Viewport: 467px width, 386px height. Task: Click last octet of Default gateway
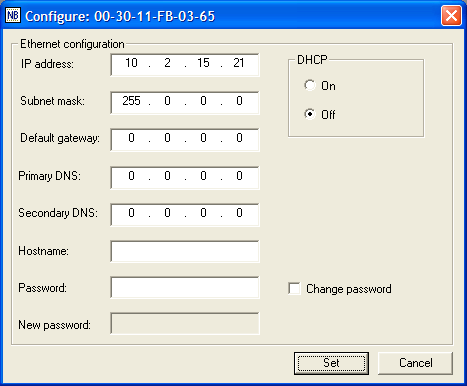[x=239, y=138]
